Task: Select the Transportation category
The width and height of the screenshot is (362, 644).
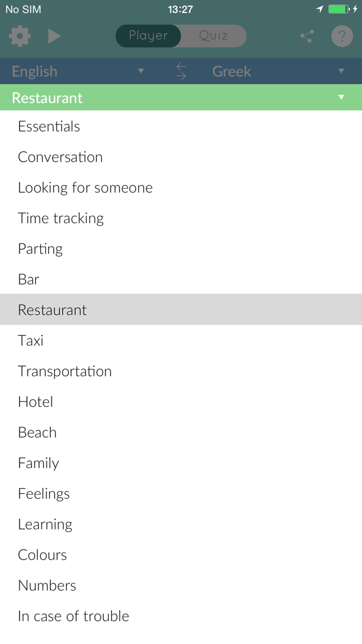Action: coord(65,371)
